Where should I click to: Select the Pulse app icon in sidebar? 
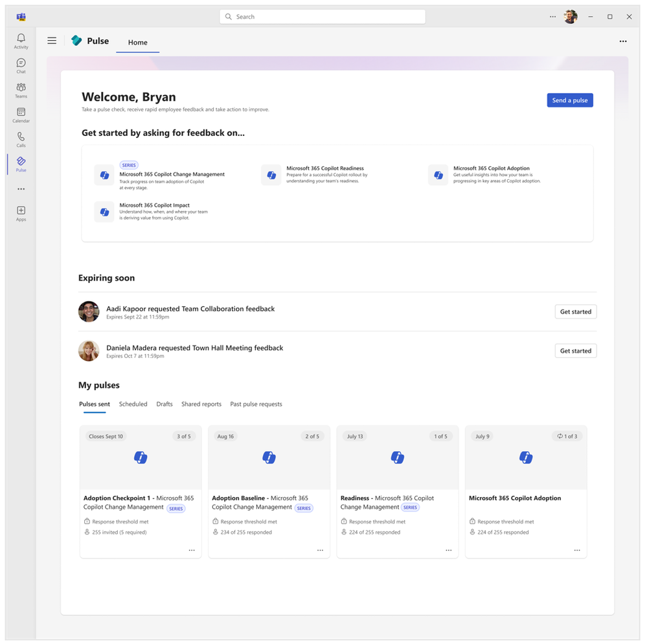tap(21, 164)
